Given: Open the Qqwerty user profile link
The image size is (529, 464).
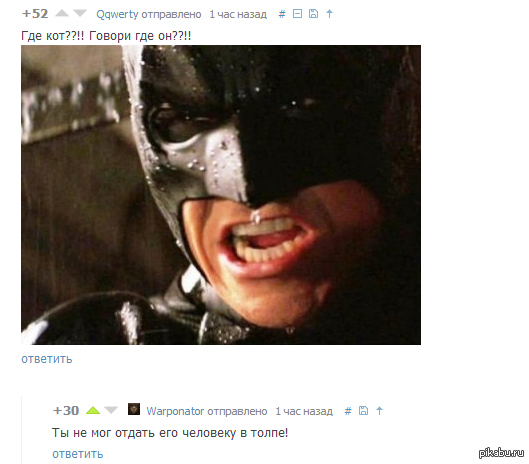Looking at the screenshot, I should (x=117, y=14).
